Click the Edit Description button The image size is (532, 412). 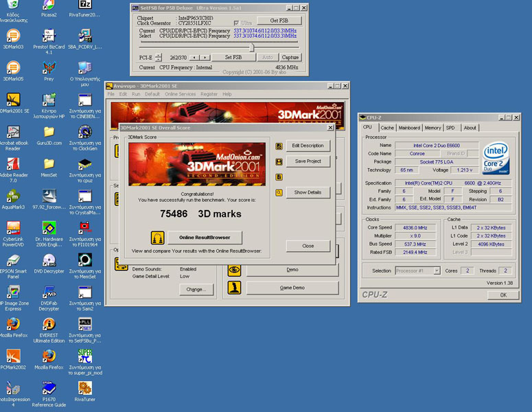tap(308, 146)
